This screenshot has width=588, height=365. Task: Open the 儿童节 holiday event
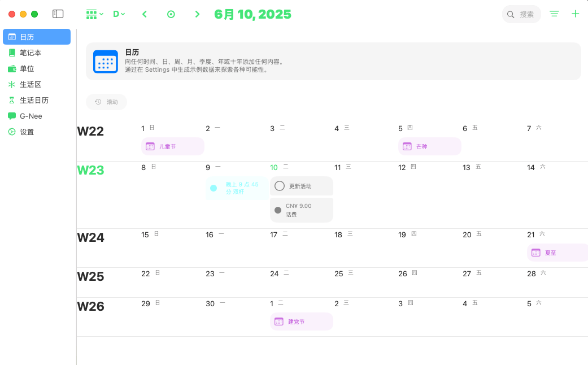coord(172,146)
